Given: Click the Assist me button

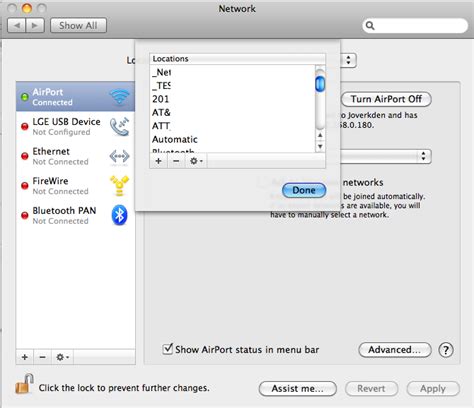Looking at the screenshot, I should coord(298,388).
